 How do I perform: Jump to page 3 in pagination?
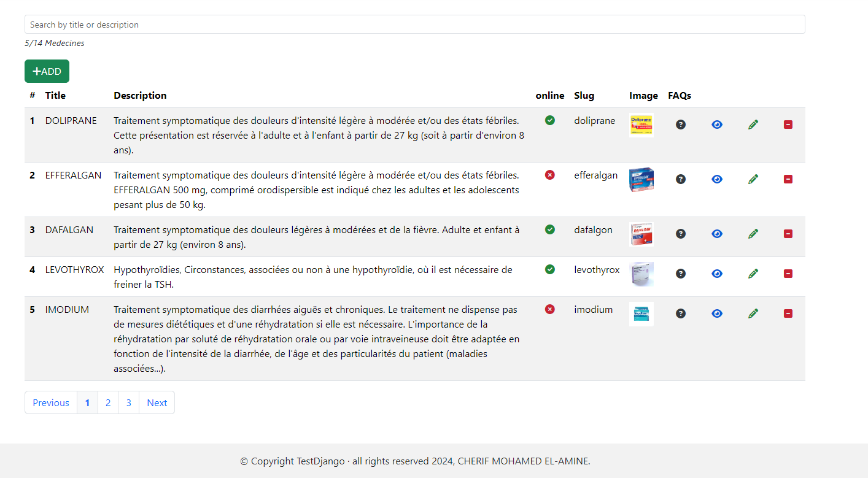click(x=128, y=402)
